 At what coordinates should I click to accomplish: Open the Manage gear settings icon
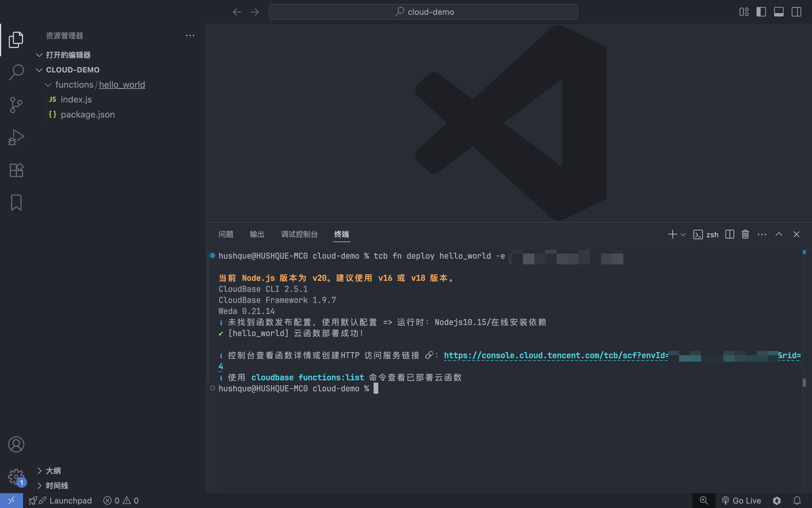pos(16,477)
